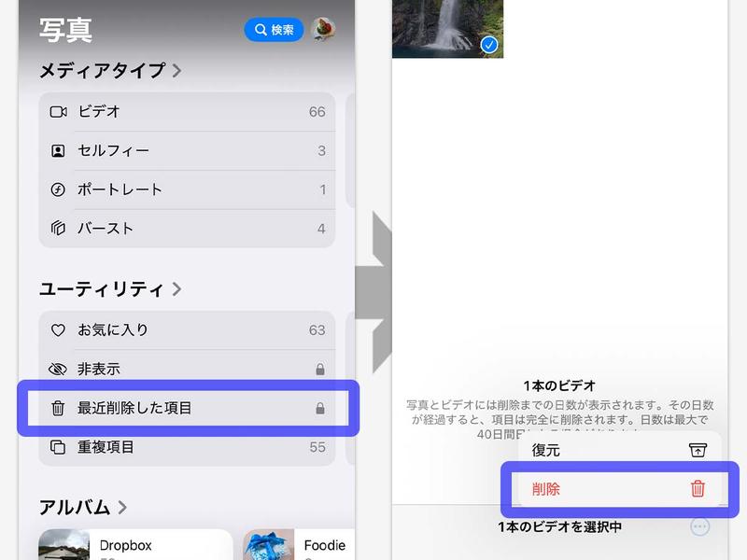Tap the count 66 beside ビデオ
This screenshot has width=747, height=560.
pos(317,112)
